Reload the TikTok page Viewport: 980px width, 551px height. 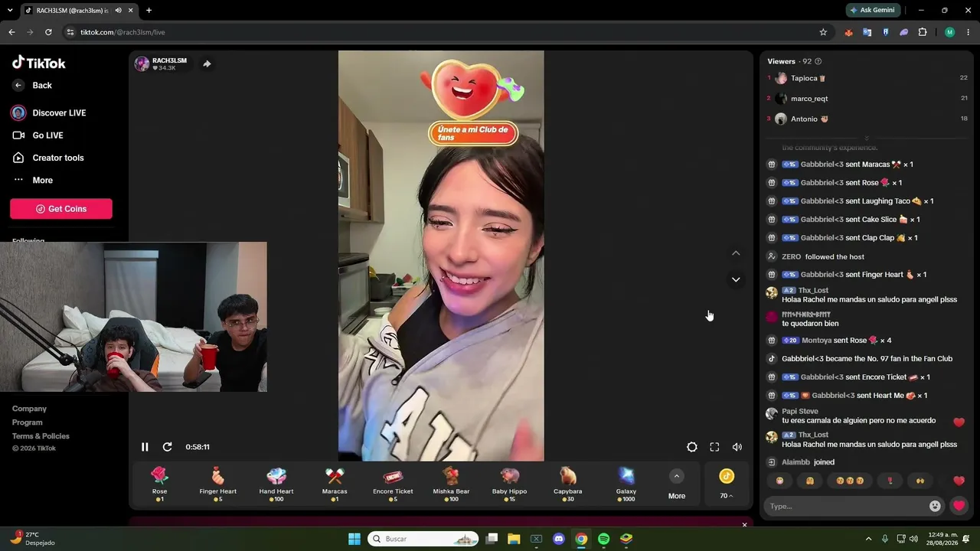(x=48, y=32)
